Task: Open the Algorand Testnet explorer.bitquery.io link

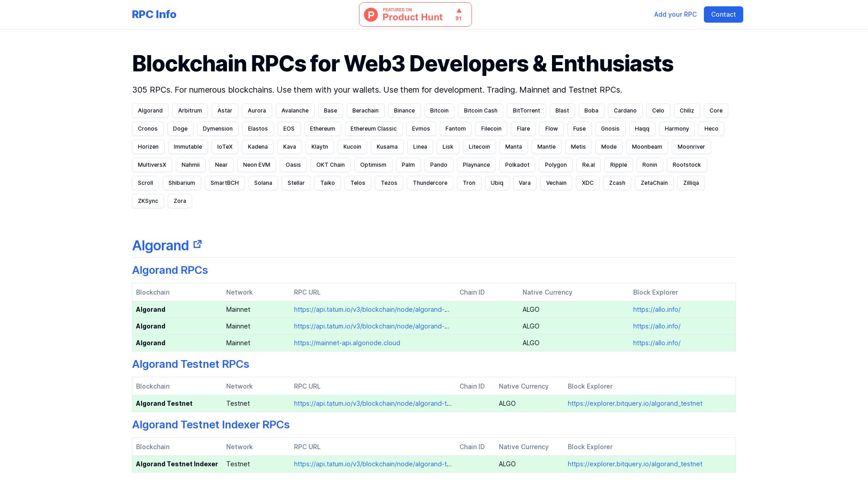Action: click(635, 404)
